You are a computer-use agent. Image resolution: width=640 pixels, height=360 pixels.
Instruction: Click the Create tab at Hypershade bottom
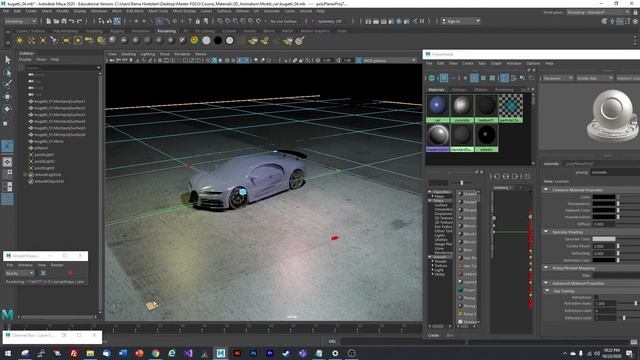click(x=433, y=335)
